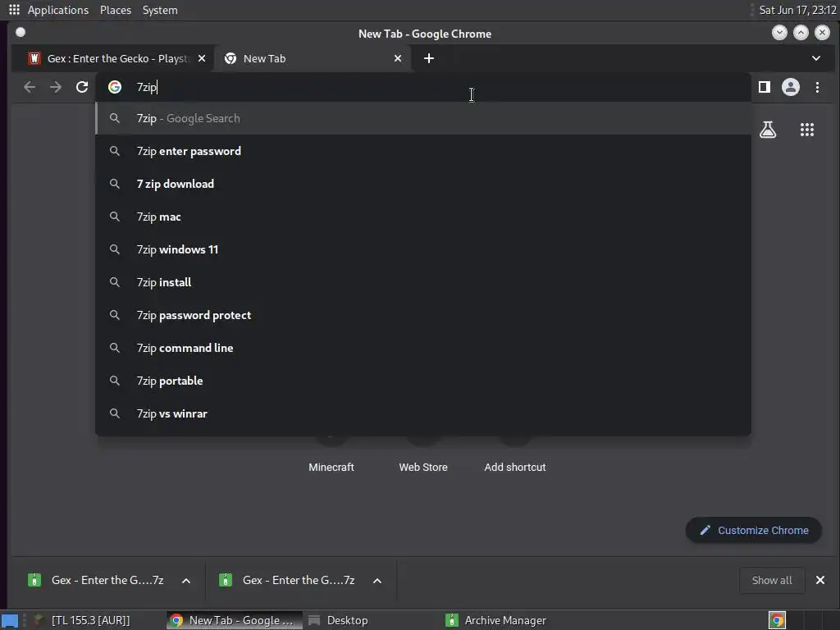Switch to the Gex: Enter the Gecko tab
The image size is (840, 630).
pos(114,58)
